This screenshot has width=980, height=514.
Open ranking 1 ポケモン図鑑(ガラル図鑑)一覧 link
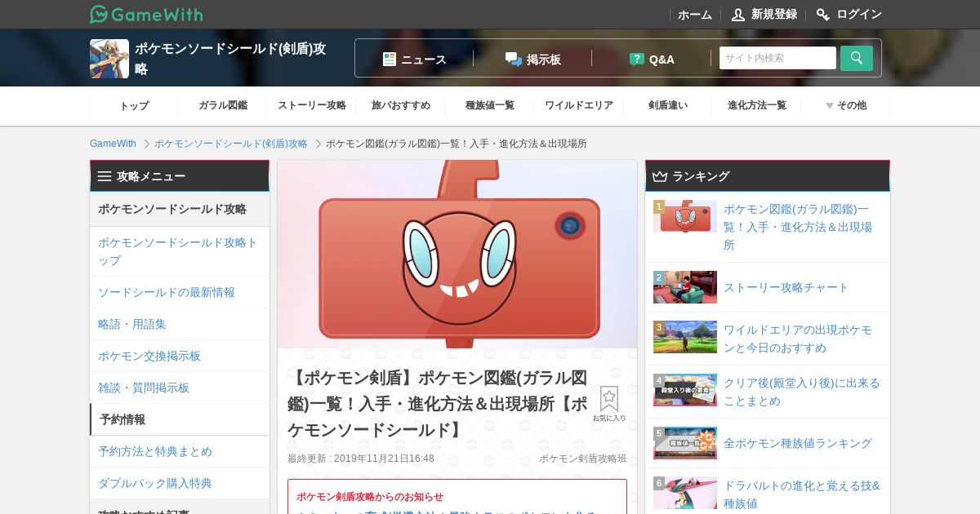tap(798, 227)
